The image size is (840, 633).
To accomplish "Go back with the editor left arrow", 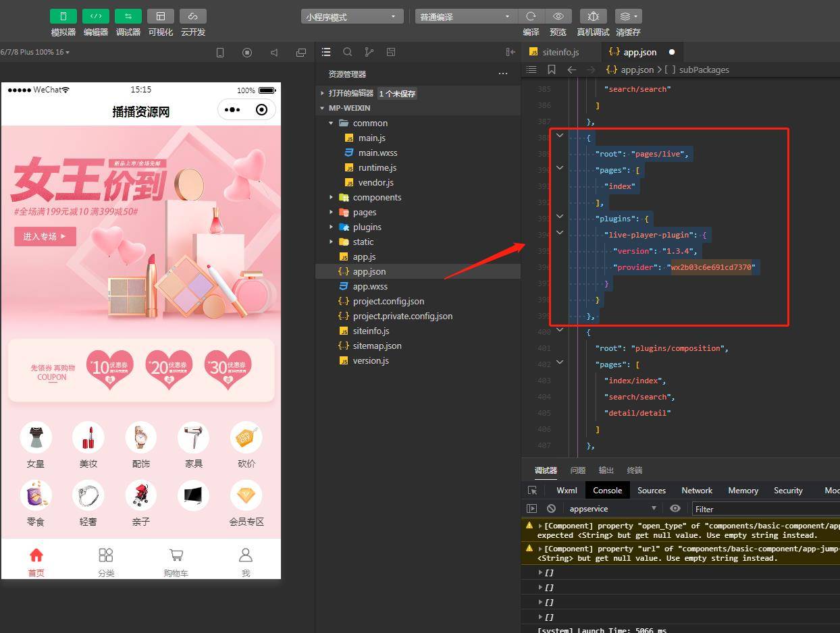I will [x=571, y=70].
